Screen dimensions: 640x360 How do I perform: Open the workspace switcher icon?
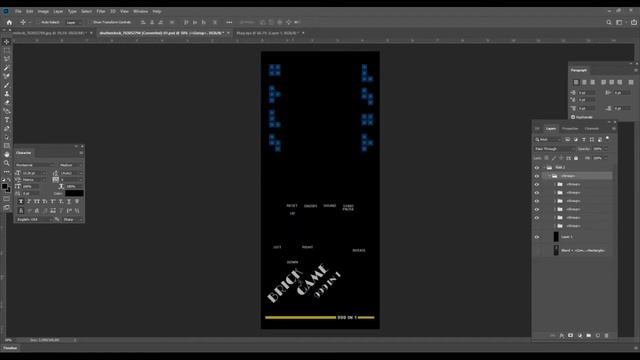coord(620,22)
